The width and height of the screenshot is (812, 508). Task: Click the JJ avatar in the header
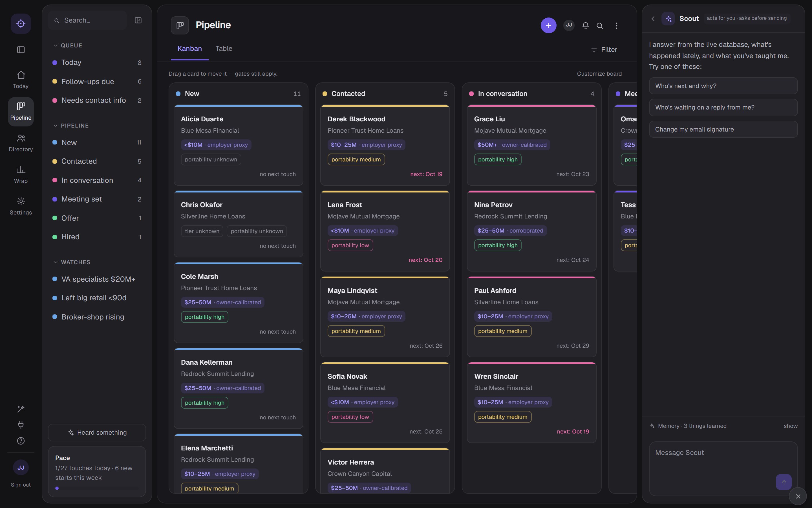click(x=569, y=25)
